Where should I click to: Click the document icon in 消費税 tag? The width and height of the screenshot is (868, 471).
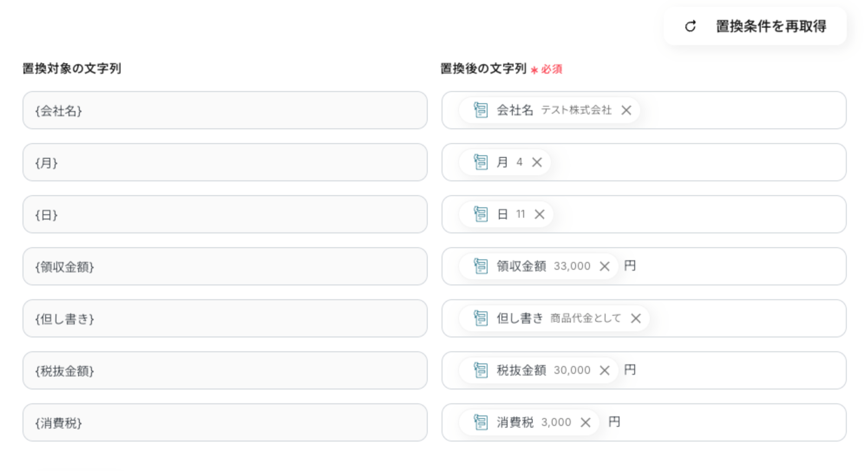481,422
